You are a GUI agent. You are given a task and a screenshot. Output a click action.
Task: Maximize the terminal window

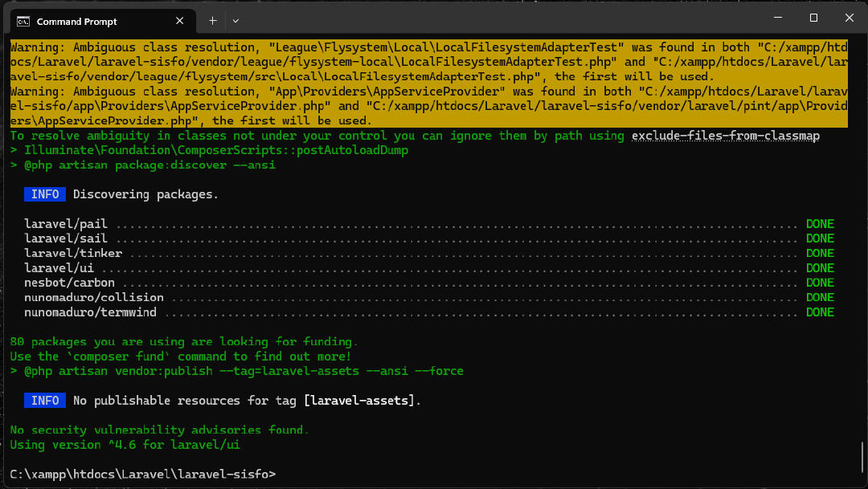(813, 17)
